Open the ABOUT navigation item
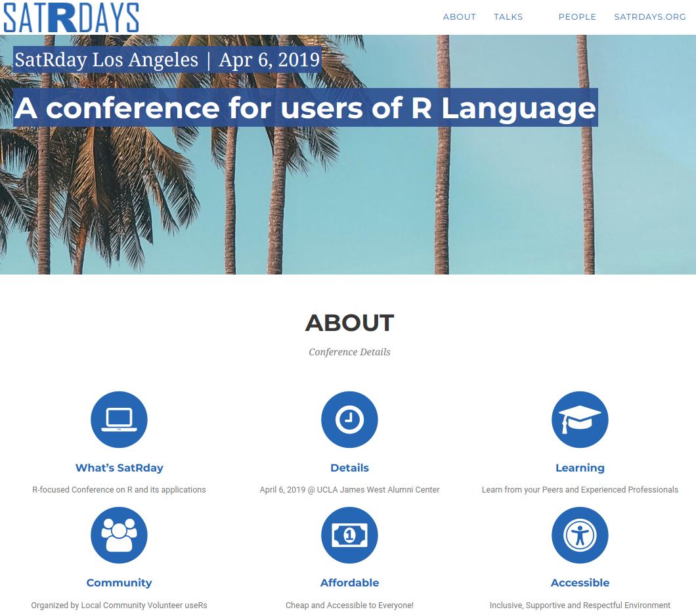This screenshot has width=696, height=616. [x=459, y=17]
